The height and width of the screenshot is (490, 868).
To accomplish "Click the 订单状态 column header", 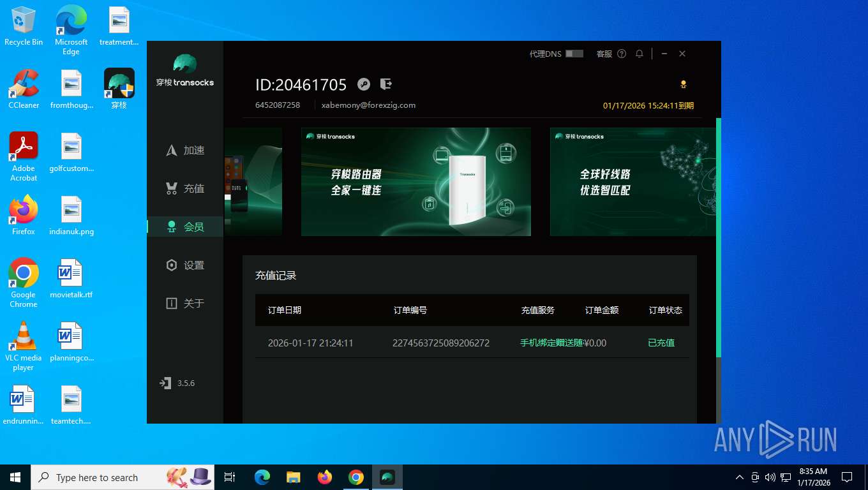I will [x=666, y=310].
